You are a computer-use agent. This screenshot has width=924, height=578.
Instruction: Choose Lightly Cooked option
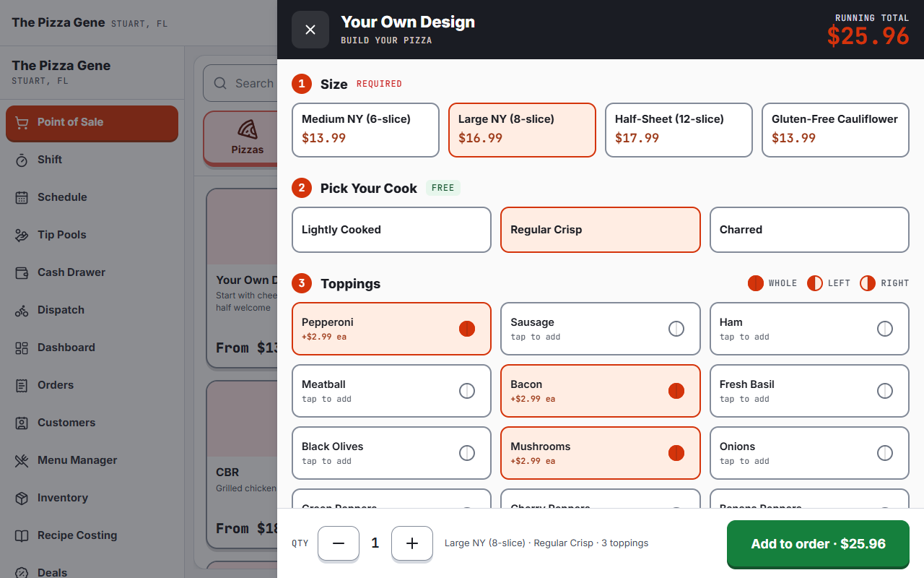coord(391,230)
